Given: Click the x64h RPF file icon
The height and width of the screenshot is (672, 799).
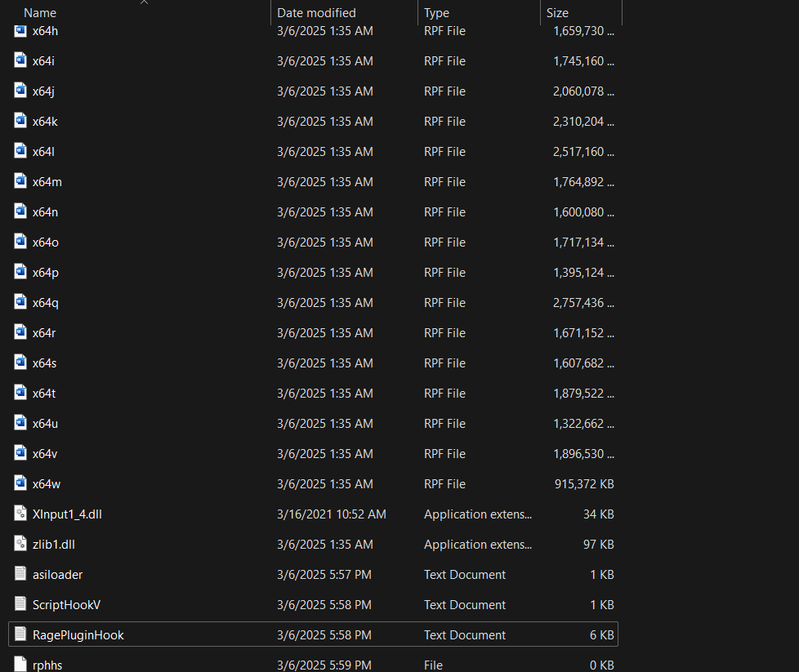Looking at the screenshot, I should [x=21, y=31].
